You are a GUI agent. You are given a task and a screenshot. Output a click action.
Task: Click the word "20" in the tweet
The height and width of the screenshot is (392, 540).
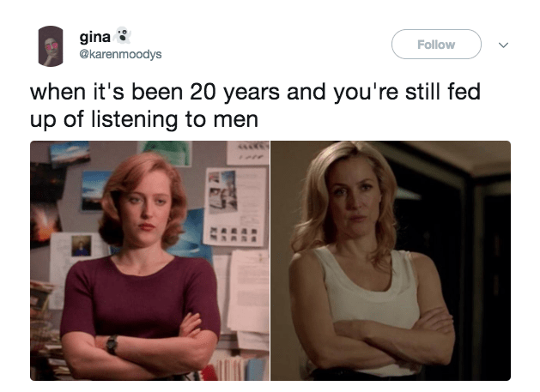(203, 92)
